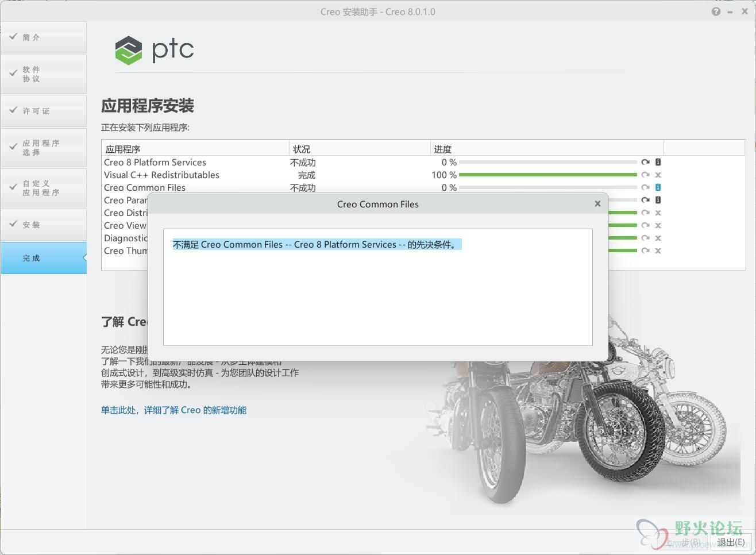Go to the 应用程序选择 step
Screen dimensions: 756x555
click(x=44, y=148)
